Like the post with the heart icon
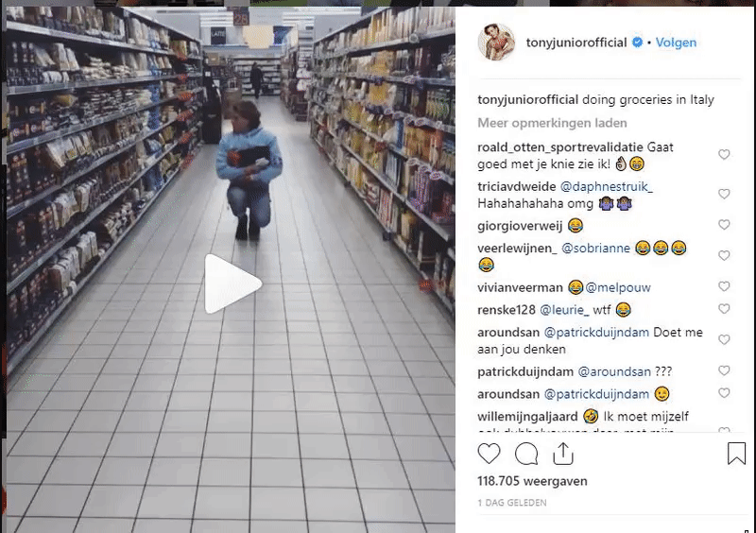 [x=489, y=454]
